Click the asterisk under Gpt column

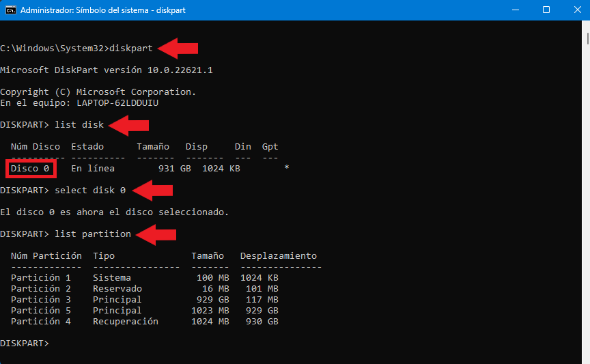tap(287, 167)
